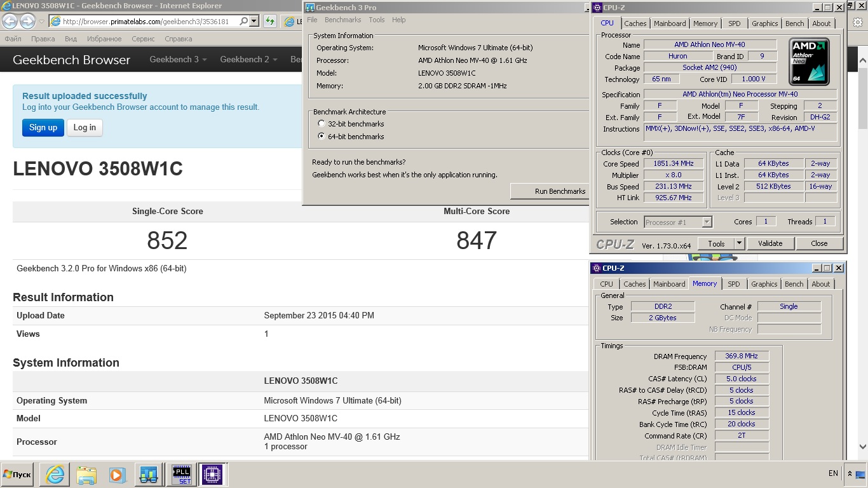The image size is (868, 488).
Task: Open SPD tab in lower CPU-Z window
Action: [734, 284]
